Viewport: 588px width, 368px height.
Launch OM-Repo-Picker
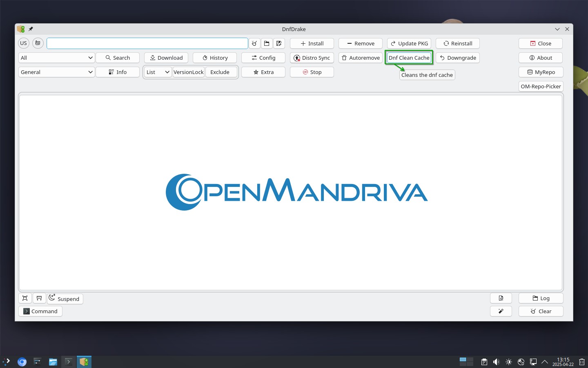541,86
